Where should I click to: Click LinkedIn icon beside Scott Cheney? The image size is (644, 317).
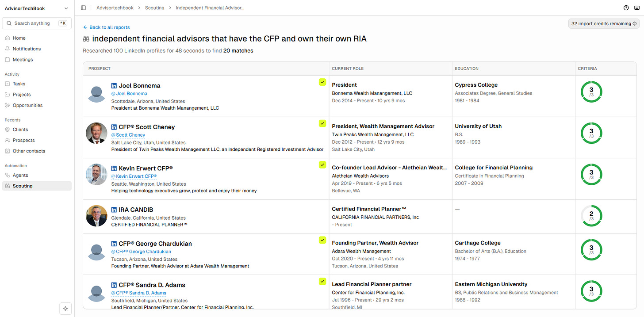(114, 127)
